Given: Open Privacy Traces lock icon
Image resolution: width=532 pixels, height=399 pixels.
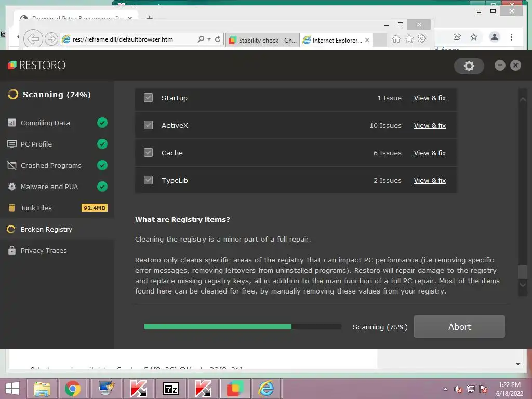Looking at the screenshot, I should (x=12, y=250).
